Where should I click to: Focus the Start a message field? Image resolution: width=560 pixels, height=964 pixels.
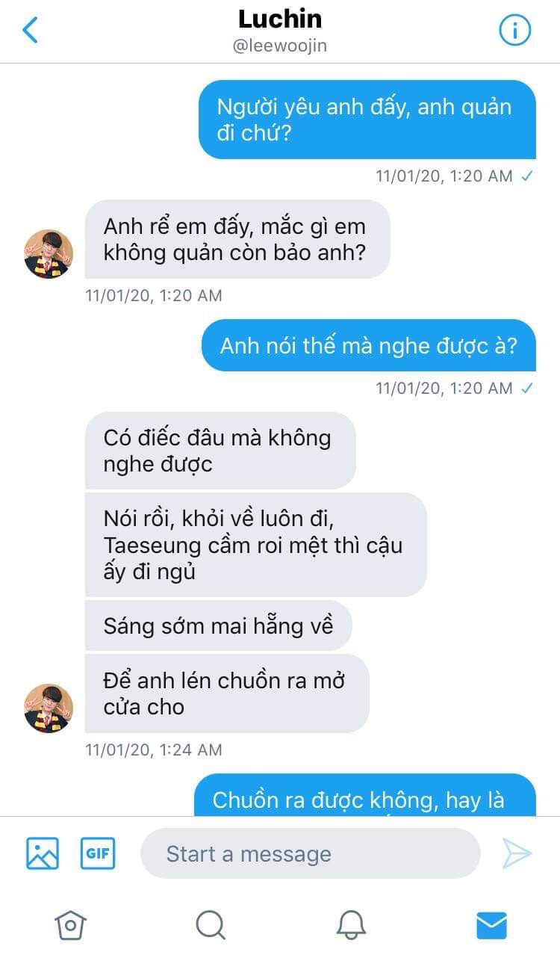310,853
